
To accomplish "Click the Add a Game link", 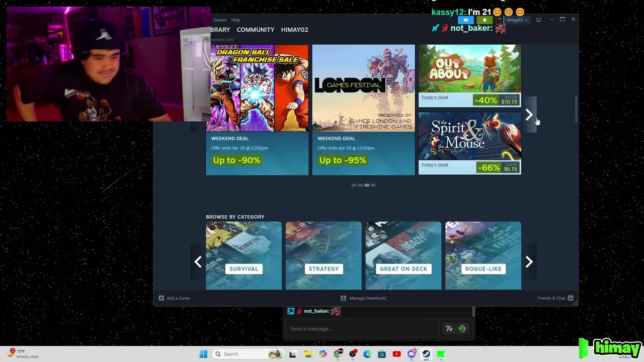I will pyautogui.click(x=178, y=298).
